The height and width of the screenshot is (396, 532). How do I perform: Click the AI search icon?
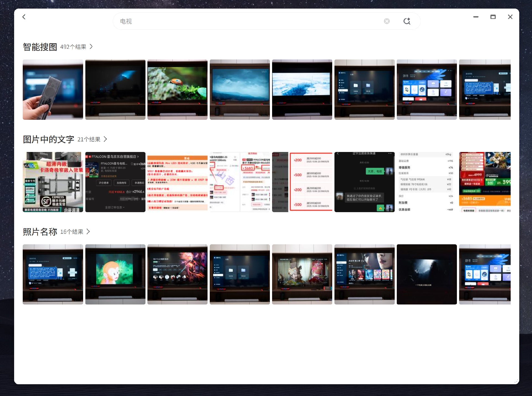tap(406, 21)
